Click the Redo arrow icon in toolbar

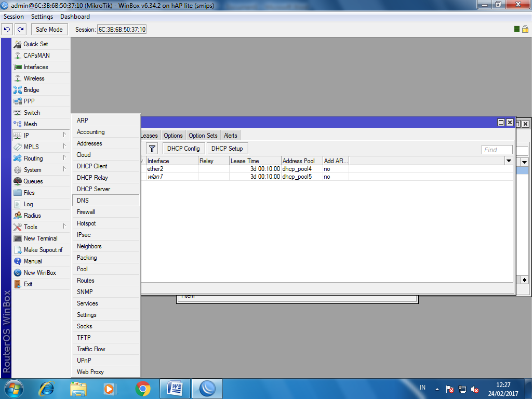pos(20,30)
